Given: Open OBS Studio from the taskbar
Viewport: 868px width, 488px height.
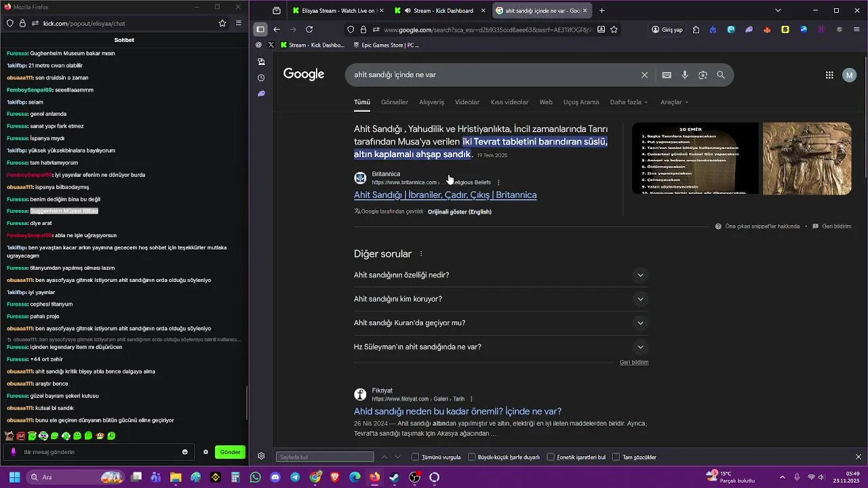Looking at the screenshot, I should click(415, 478).
